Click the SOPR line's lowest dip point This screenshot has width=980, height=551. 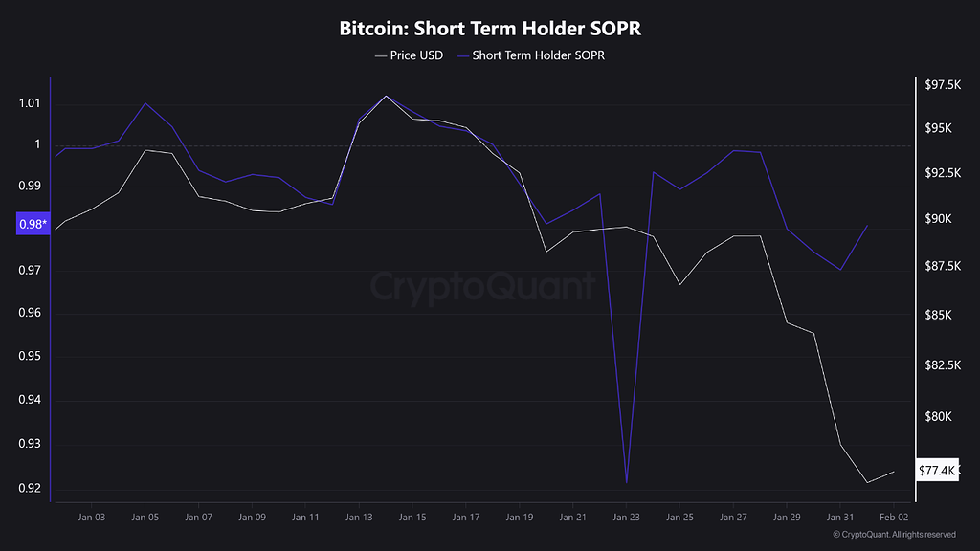627,482
